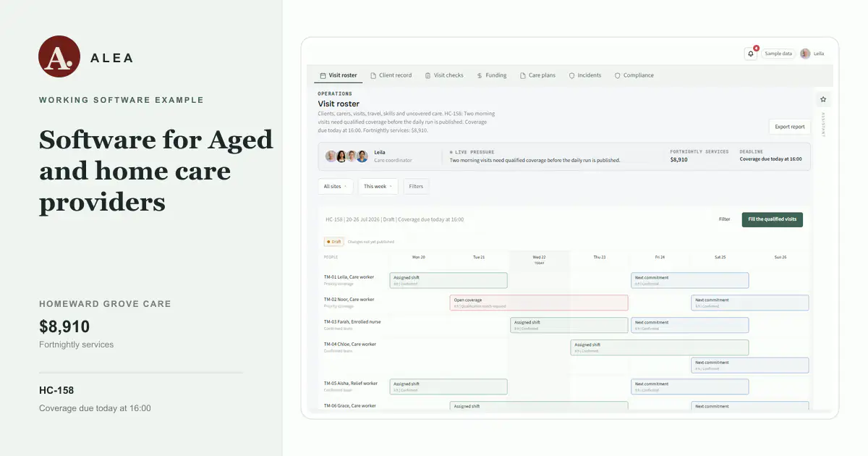868x456 pixels.
Task: Open Grace's Assigned shift on Tuesday
Action: click(x=539, y=406)
